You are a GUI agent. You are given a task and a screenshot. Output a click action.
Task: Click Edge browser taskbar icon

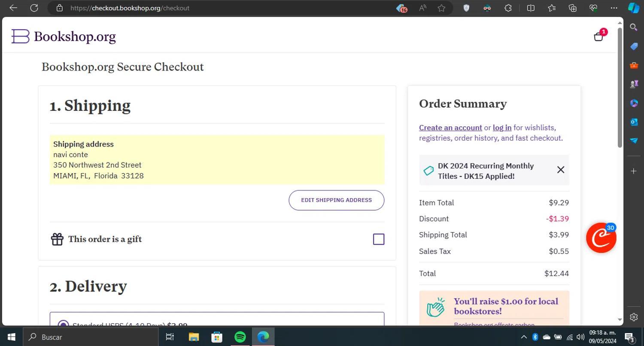point(263,337)
